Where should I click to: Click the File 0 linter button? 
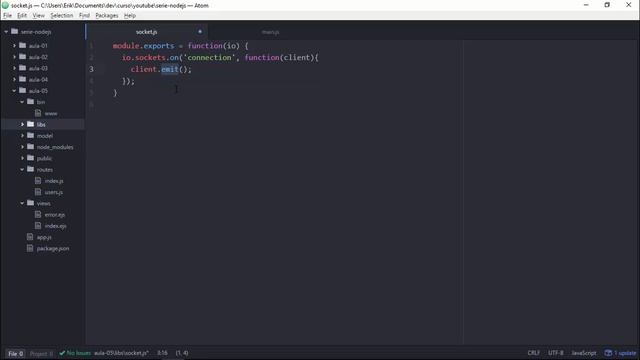coord(16,353)
